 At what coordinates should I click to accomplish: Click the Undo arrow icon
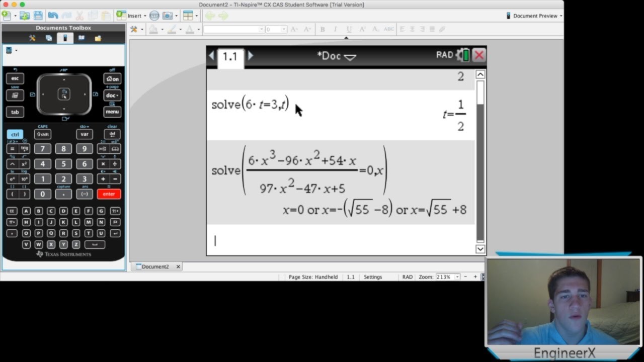(x=53, y=16)
